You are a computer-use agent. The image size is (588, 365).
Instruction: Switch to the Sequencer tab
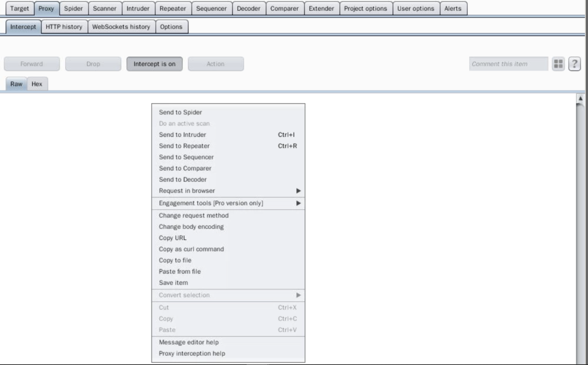click(x=211, y=8)
